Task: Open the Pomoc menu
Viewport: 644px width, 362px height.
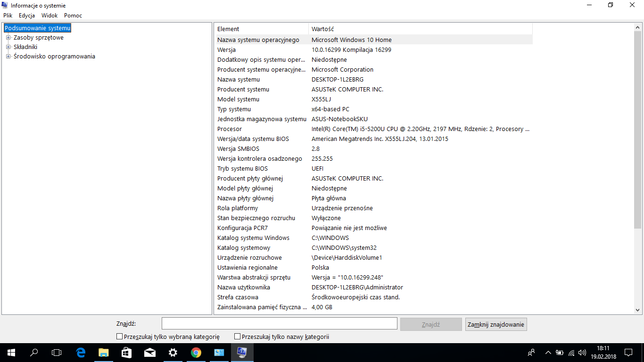Action: click(x=73, y=16)
